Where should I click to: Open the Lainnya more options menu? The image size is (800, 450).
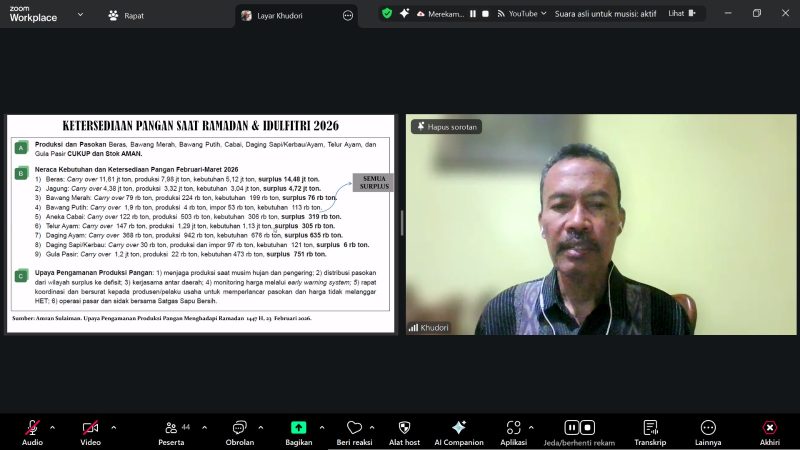point(708,428)
